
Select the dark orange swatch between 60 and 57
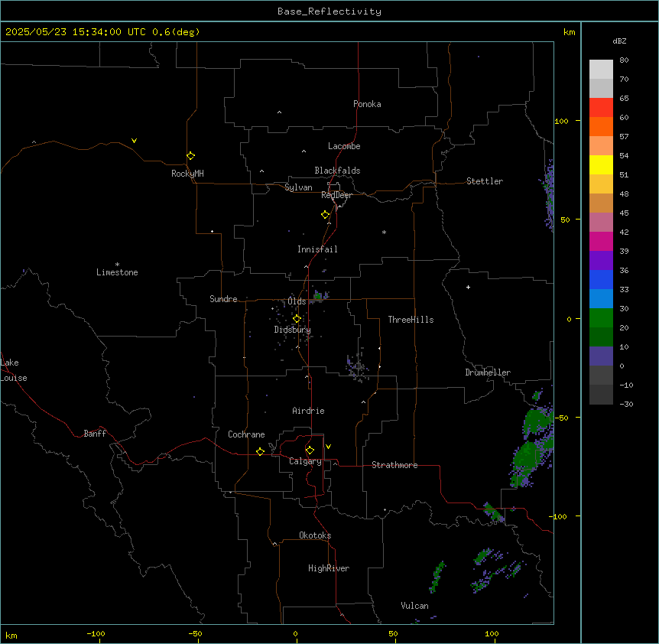[601, 126]
